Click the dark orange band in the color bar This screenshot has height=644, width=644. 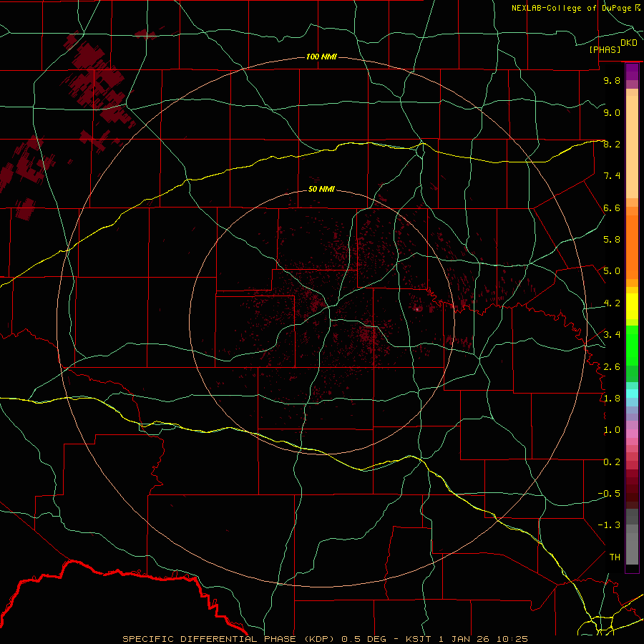click(x=632, y=248)
